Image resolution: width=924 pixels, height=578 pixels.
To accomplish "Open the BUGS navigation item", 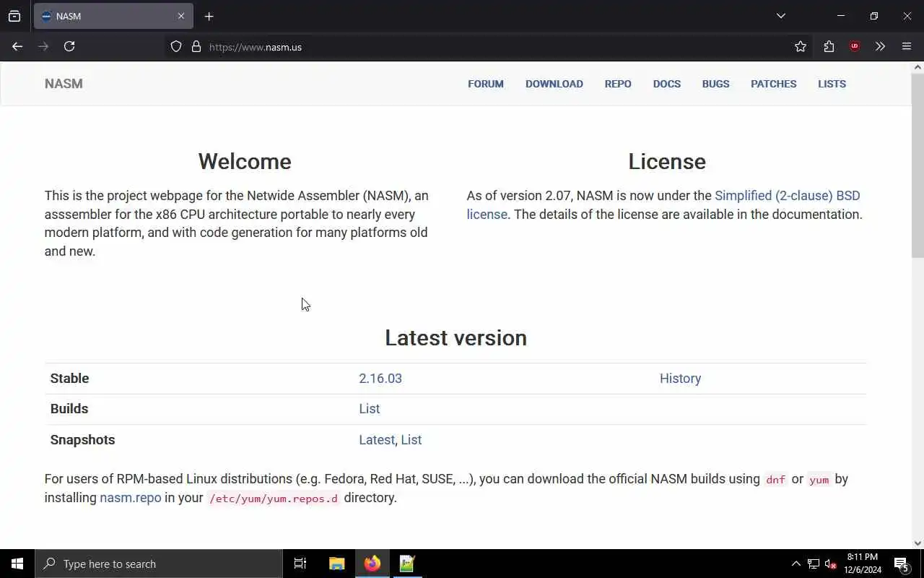I will [716, 84].
